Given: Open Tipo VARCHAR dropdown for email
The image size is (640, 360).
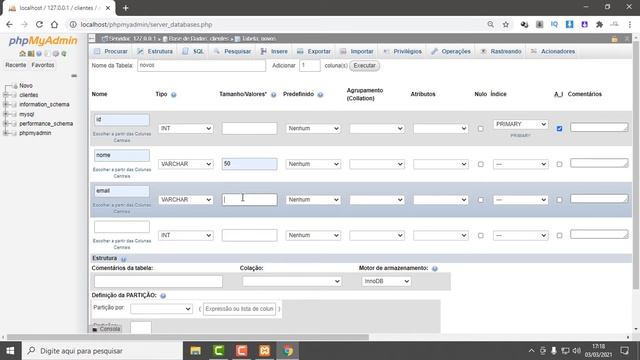Looking at the screenshot, I should [186, 200].
